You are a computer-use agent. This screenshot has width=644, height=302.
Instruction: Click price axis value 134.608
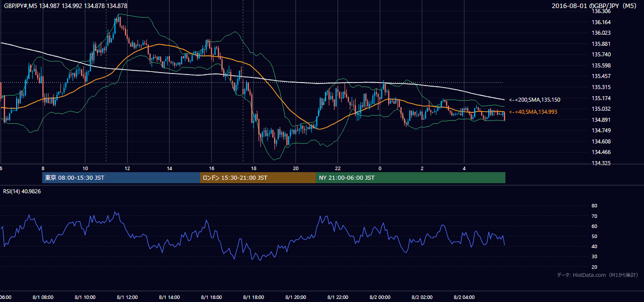(601, 141)
